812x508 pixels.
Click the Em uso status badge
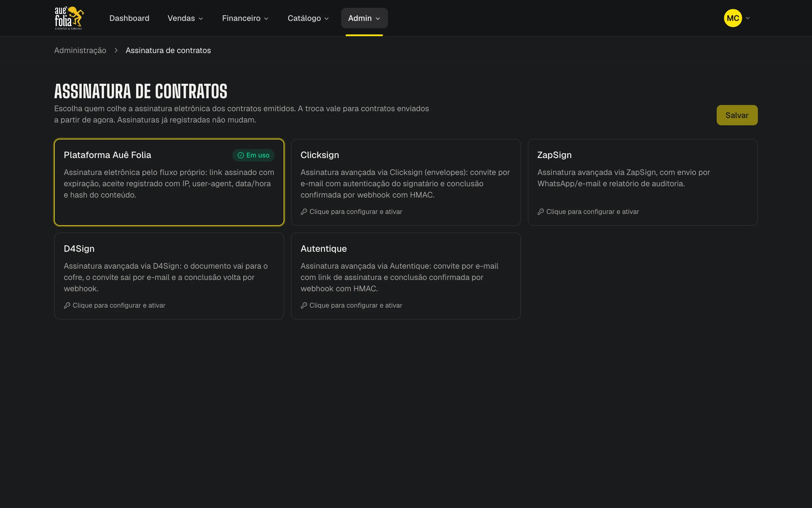coord(253,155)
